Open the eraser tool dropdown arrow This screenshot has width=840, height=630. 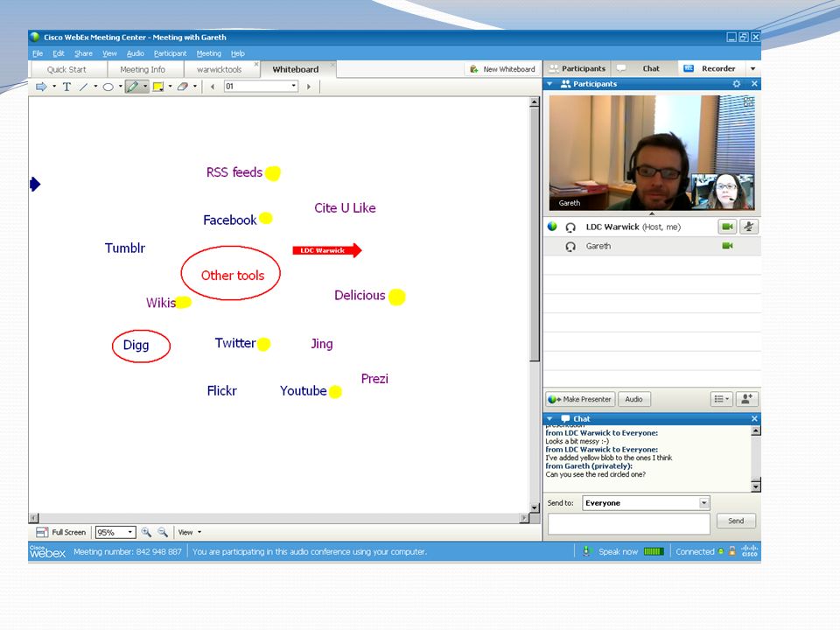(195, 87)
